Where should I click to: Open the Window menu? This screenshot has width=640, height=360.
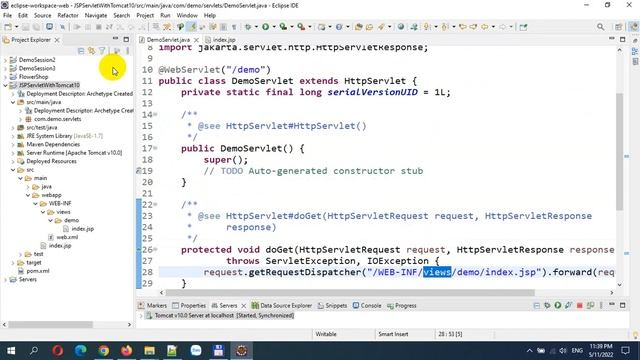coord(187,15)
